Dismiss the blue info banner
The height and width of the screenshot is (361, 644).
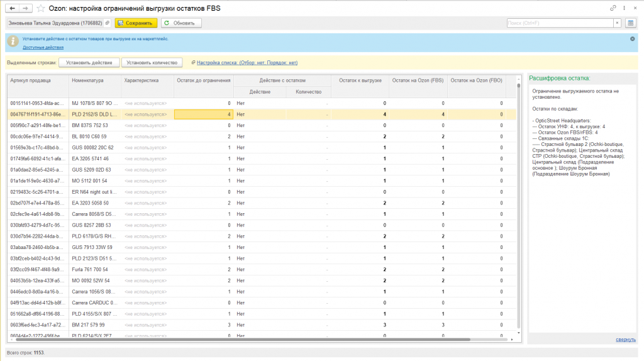click(633, 38)
